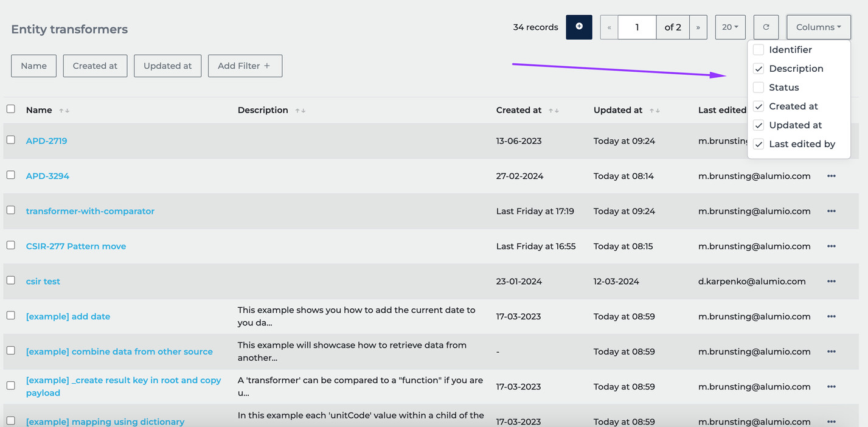Go to previous page arrow
This screenshot has width=868, height=427.
click(x=609, y=27)
